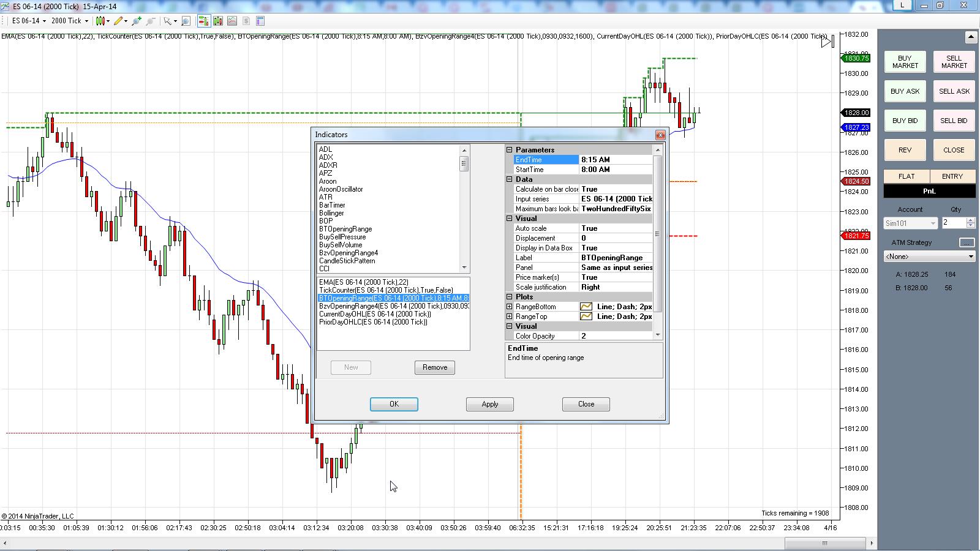Select the StartTime 8:00 AM value field
980x551 pixels.
pyautogui.click(x=616, y=170)
